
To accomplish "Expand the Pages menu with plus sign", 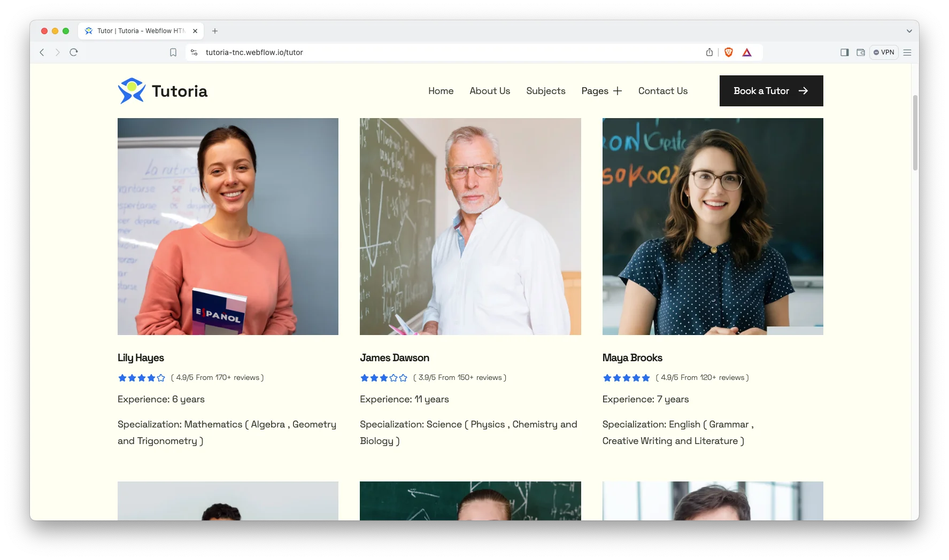I will (601, 91).
